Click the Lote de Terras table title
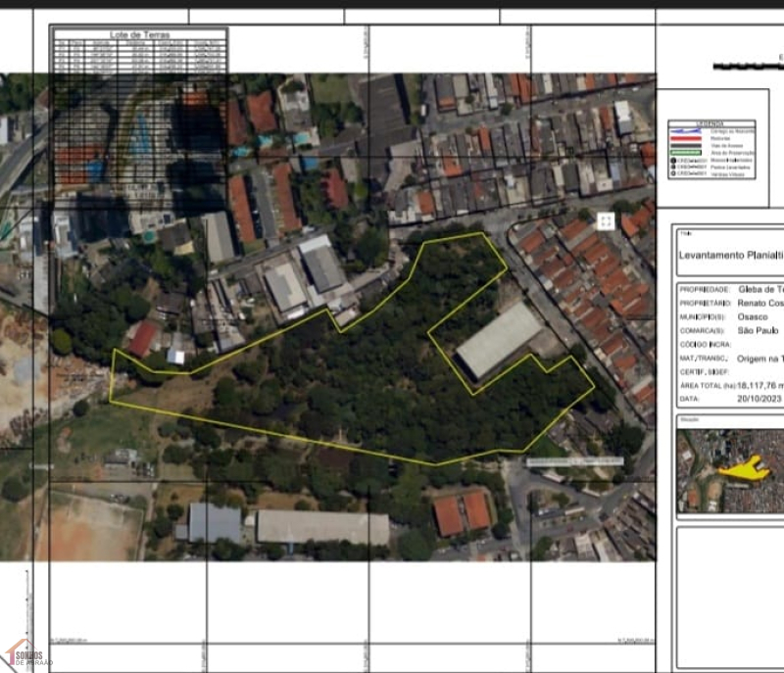The image size is (784, 673). coord(139,34)
